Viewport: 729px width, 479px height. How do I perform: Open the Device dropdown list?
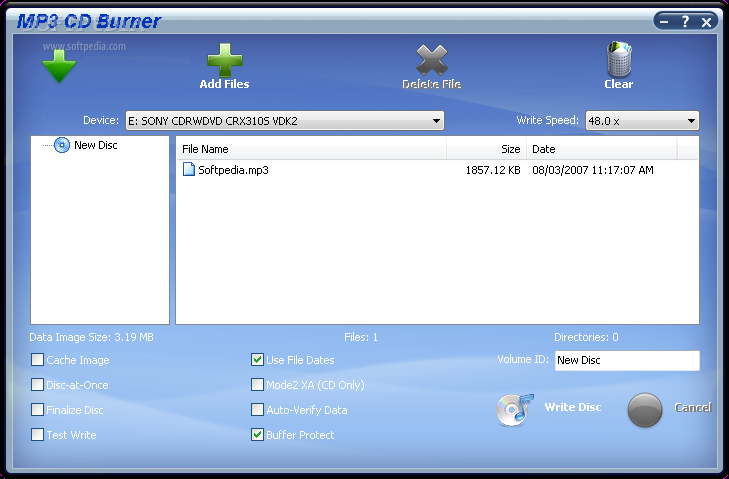(285, 121)
